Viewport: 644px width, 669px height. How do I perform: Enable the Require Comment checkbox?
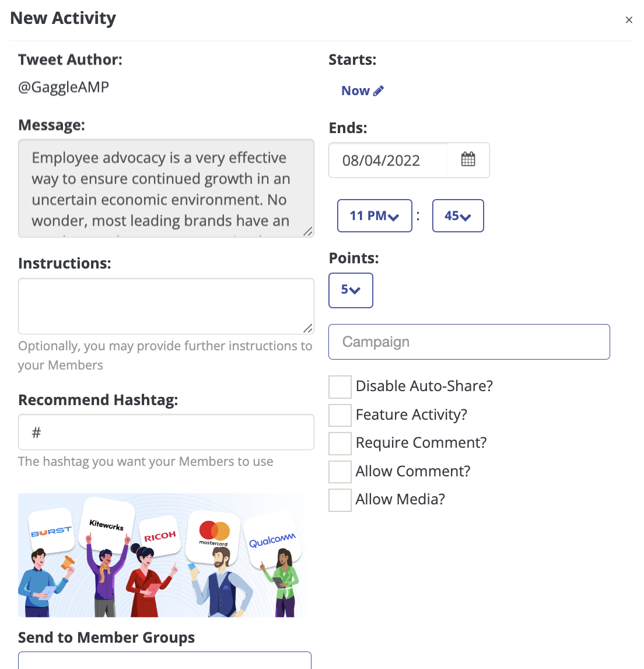pos(340,443)
